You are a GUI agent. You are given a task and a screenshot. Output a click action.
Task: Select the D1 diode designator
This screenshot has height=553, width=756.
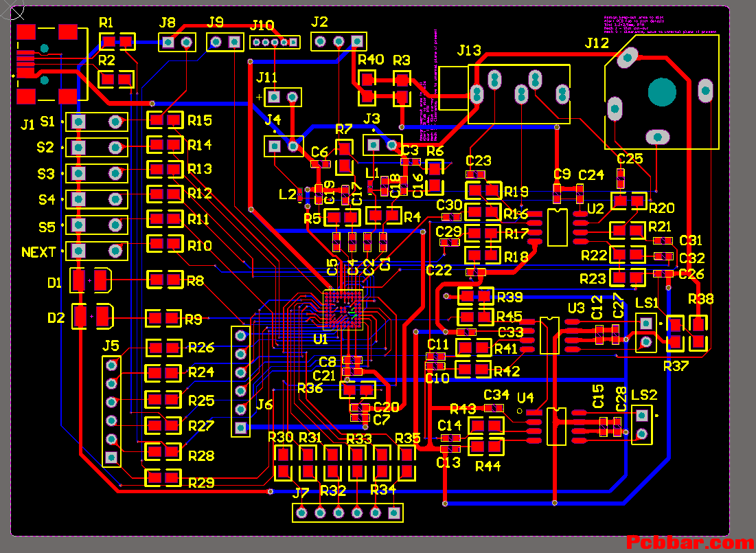pos(54,283)
